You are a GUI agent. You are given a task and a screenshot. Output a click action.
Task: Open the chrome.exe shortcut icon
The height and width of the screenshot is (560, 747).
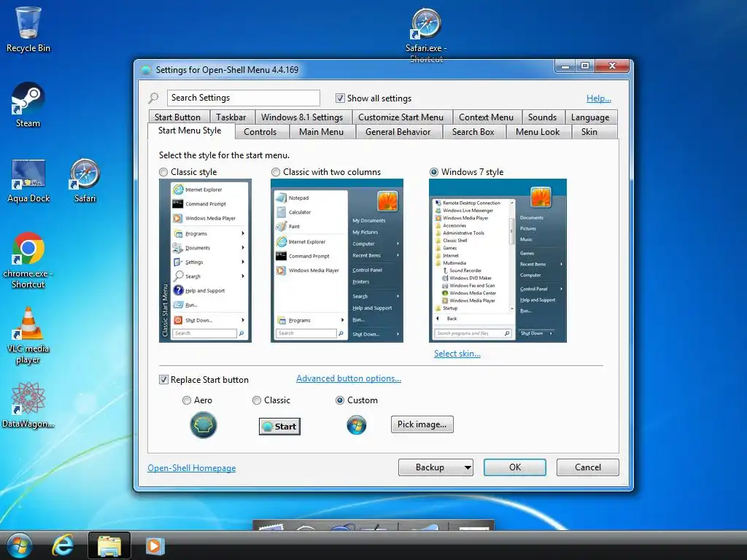pos(28,260)
